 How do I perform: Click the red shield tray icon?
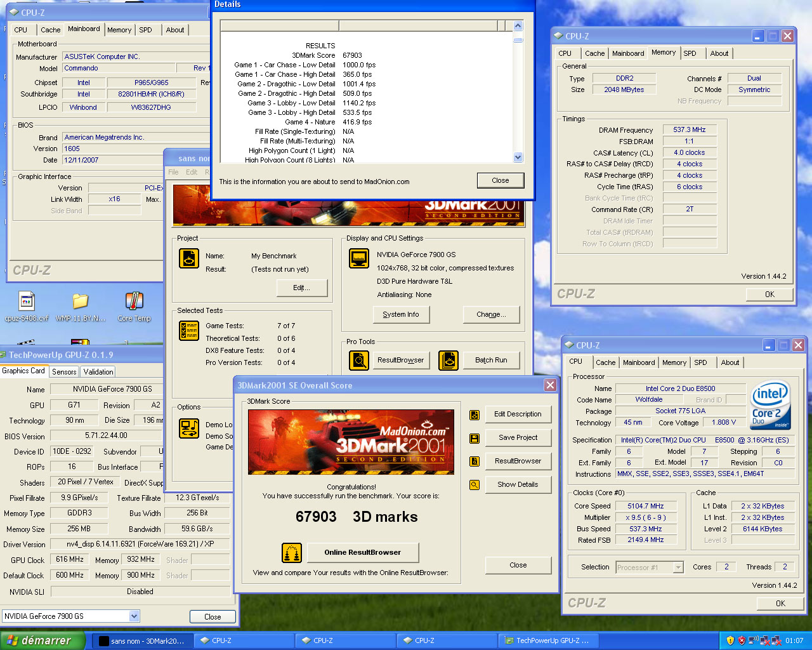pos(742,640)
